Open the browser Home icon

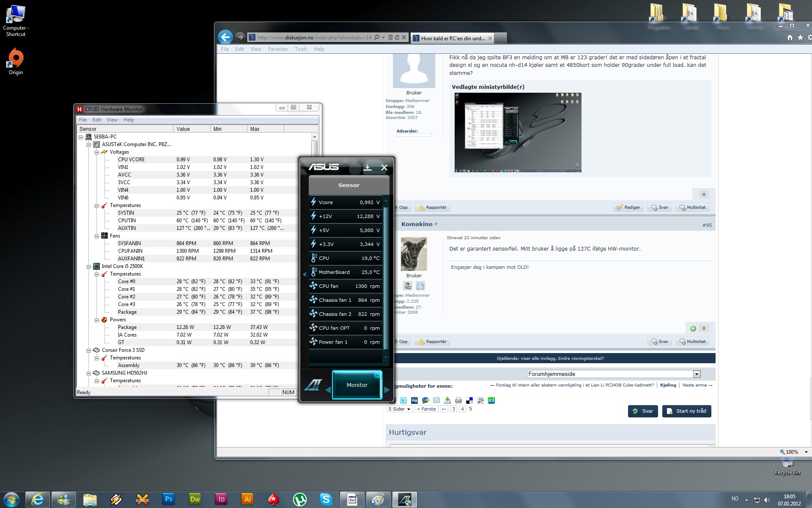click(790, 38)
